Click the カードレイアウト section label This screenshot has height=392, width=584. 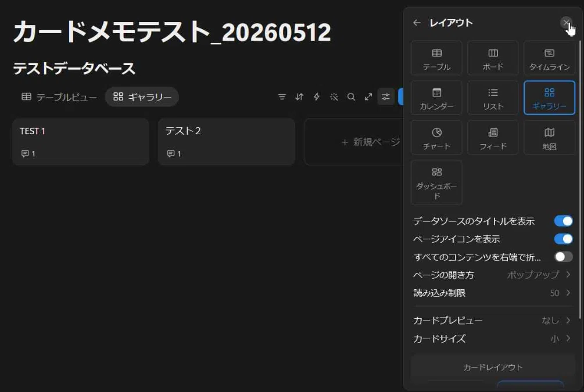click(x=493, y=368)
